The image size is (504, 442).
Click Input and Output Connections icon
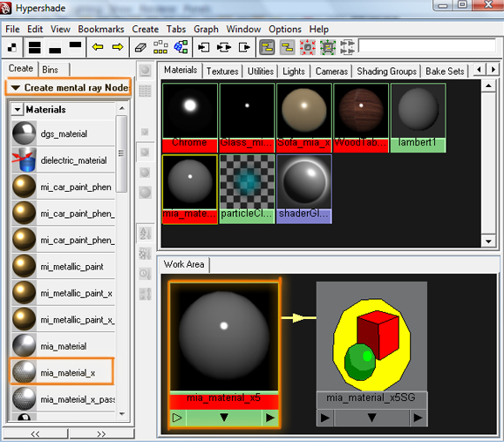[x=224, y=48]
